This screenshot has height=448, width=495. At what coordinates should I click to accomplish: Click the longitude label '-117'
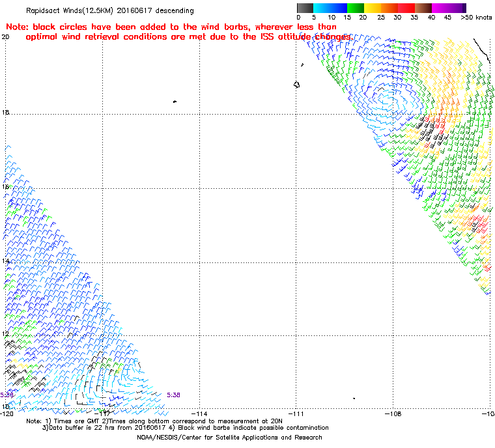(x=103, y=413)
